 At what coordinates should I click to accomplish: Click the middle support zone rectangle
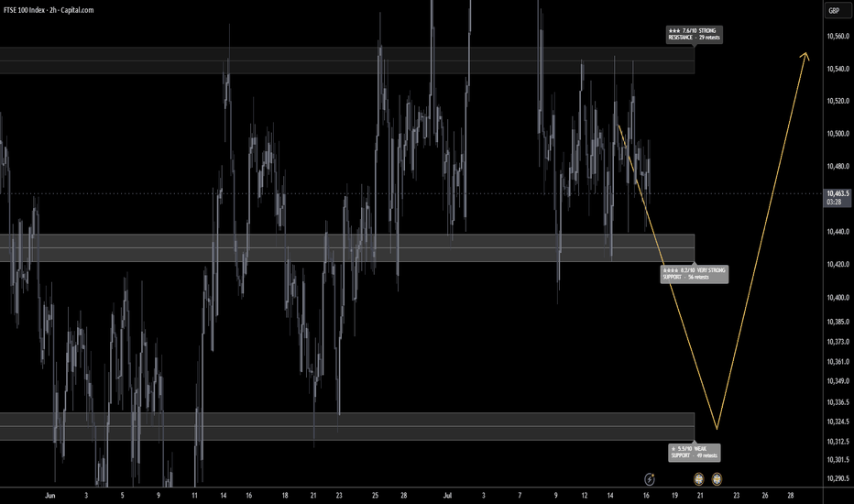pos(347,248)
